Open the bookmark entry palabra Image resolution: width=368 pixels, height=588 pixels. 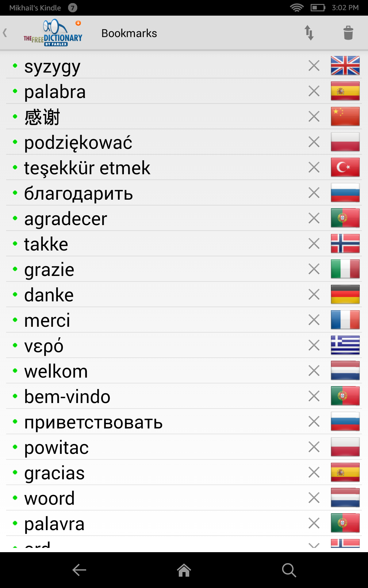pyautogui.click(x=55, y=91)
